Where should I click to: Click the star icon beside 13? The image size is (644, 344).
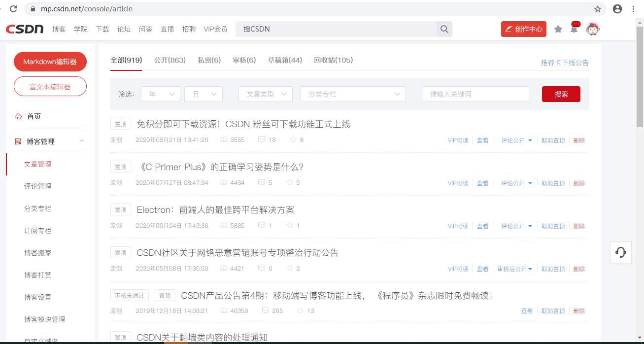[301, 311]
